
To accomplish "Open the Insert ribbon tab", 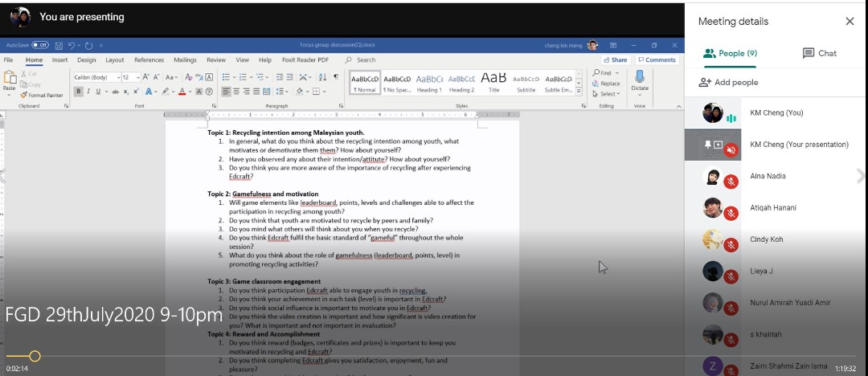I will point(59,60).
